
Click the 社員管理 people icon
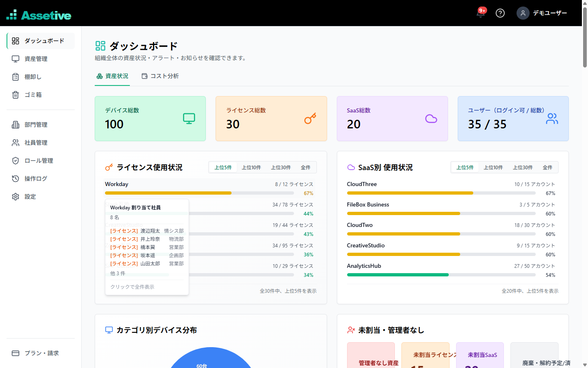[x=16, y=143]
